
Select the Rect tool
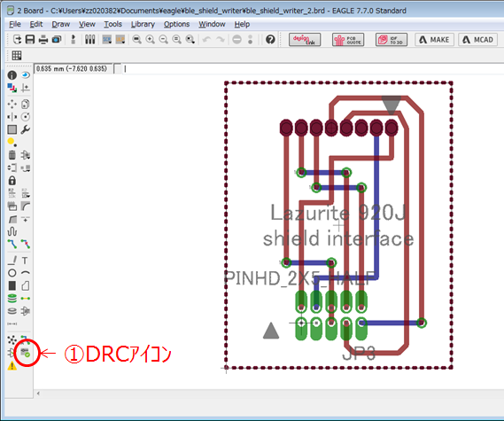click(12, 285)
